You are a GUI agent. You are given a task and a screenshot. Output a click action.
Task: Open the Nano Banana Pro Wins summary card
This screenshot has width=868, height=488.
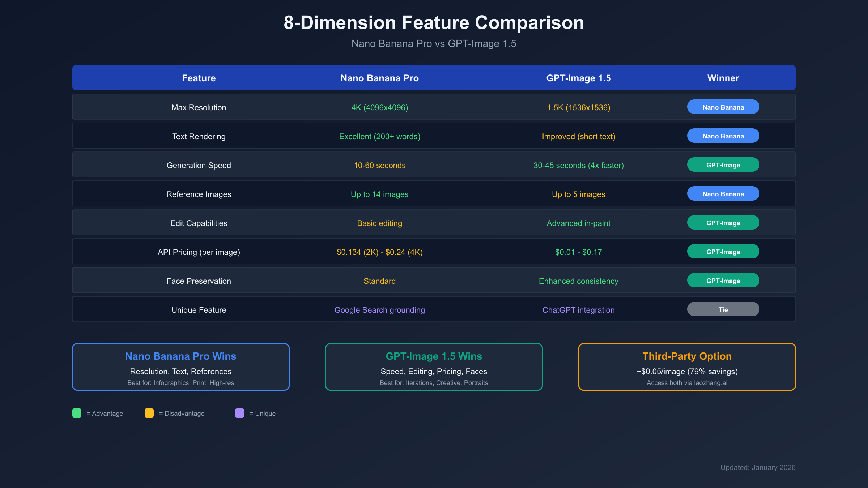[x=181, y=367]
